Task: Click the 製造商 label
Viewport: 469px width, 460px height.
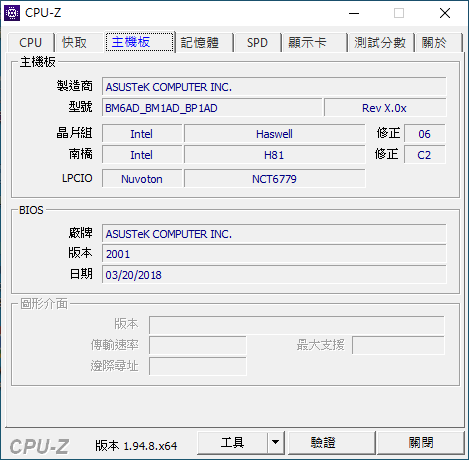Action: tap(74, 86)
